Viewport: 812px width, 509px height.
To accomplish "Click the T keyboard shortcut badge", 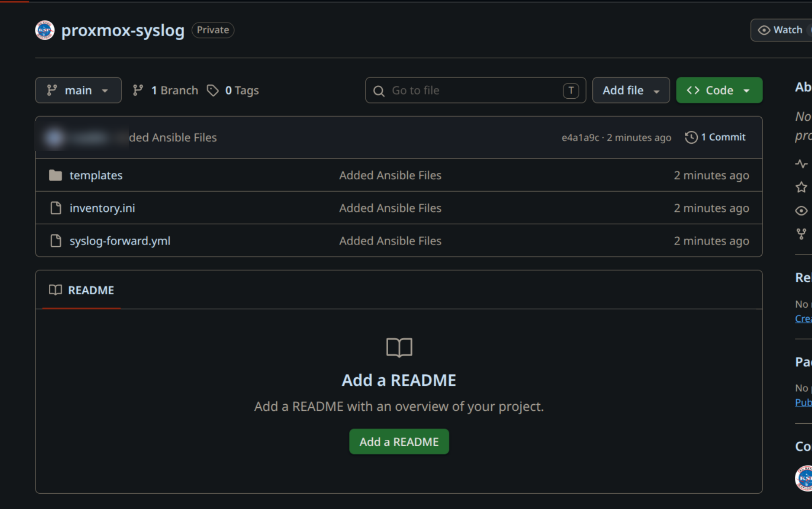I will pos(571,91).
